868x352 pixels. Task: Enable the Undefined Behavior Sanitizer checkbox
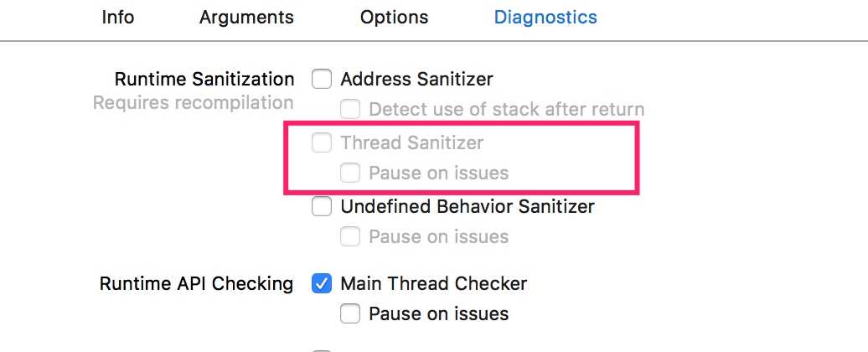coord(322,205)
